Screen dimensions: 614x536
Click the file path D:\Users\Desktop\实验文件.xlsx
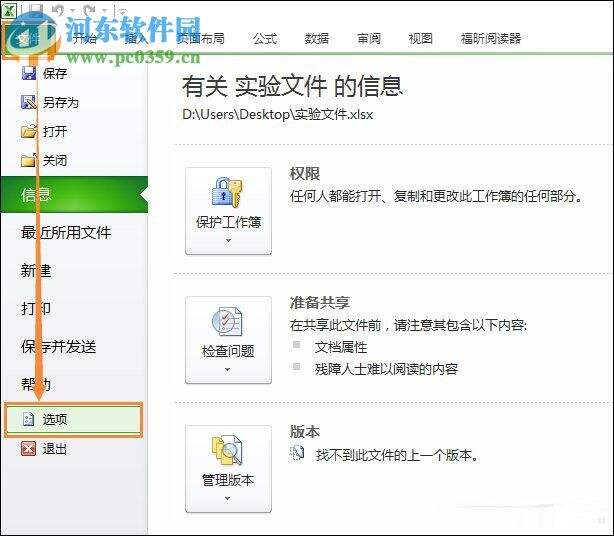tap(278, 114)
